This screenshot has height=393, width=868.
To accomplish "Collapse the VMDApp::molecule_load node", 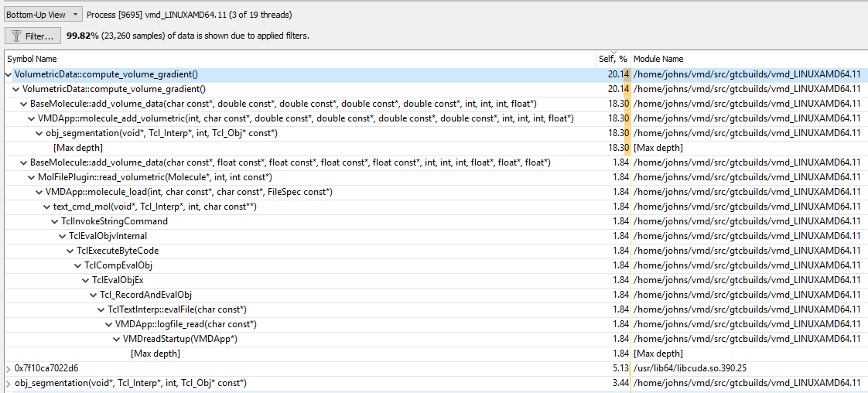I will coord(39,192).
